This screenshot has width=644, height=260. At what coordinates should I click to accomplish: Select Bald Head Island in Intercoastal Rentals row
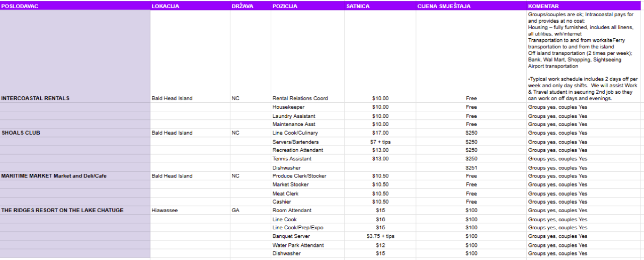coord(190,57)
